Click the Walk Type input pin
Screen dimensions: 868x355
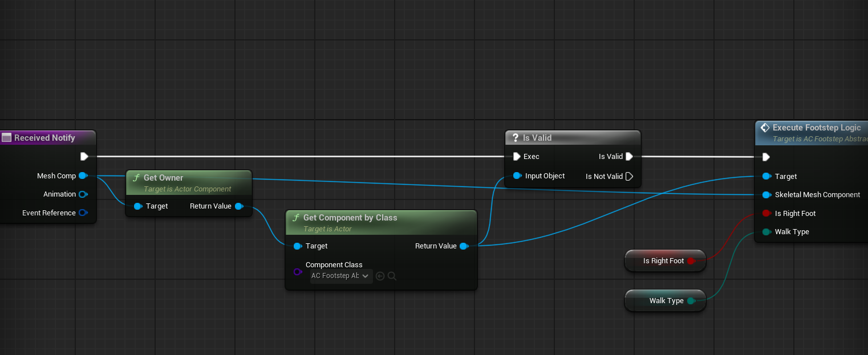(766, 232)
